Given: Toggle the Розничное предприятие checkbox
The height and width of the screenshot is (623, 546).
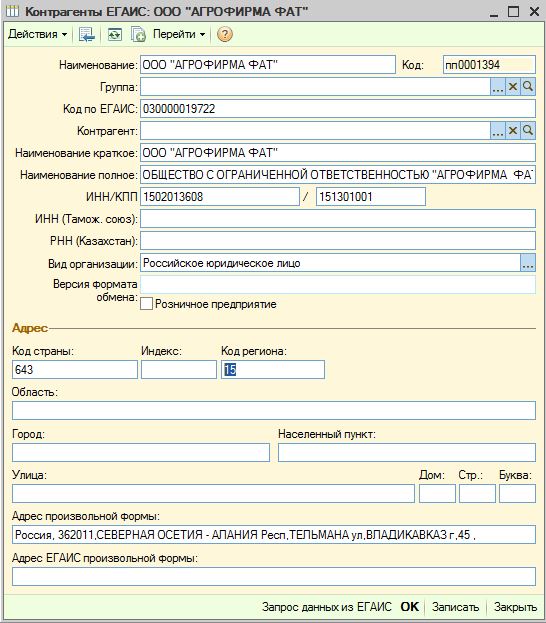Looking at the screenshot, I should click(x=146, y=304).
